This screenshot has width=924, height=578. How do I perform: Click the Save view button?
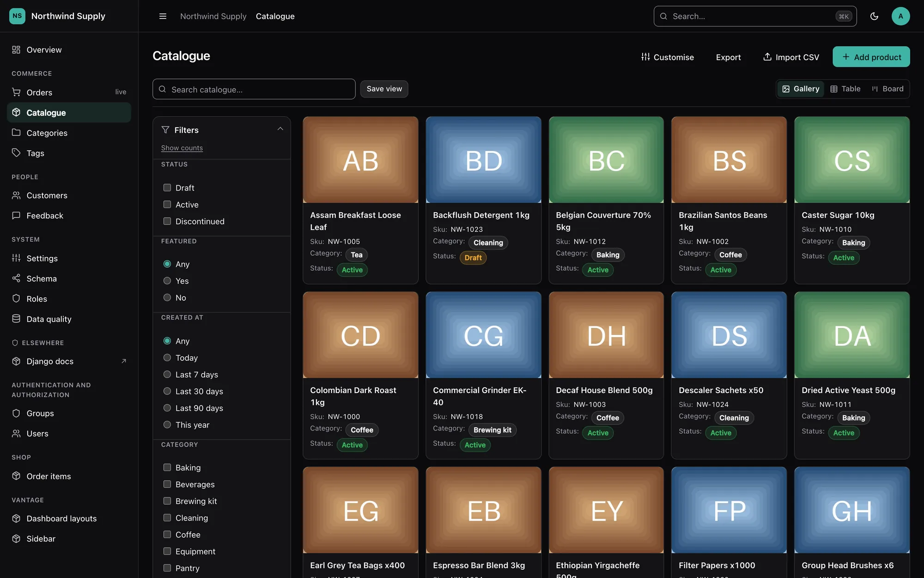pos(384,89)
